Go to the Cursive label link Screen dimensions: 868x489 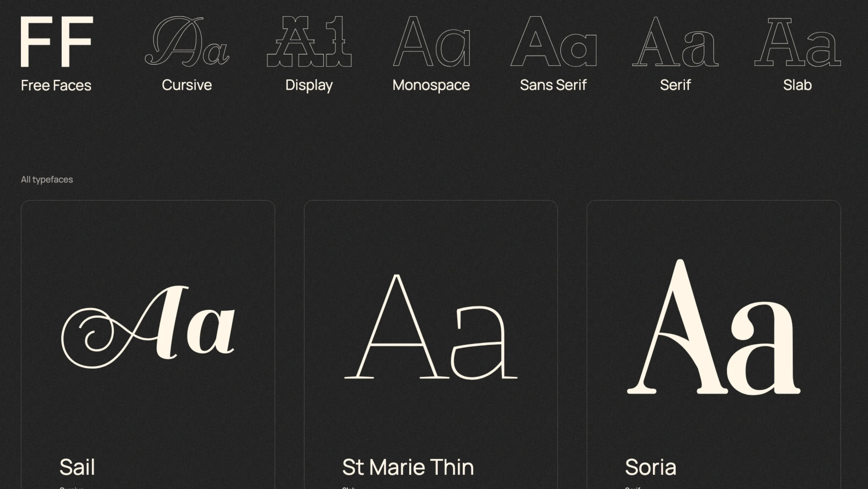click(187, 85)
